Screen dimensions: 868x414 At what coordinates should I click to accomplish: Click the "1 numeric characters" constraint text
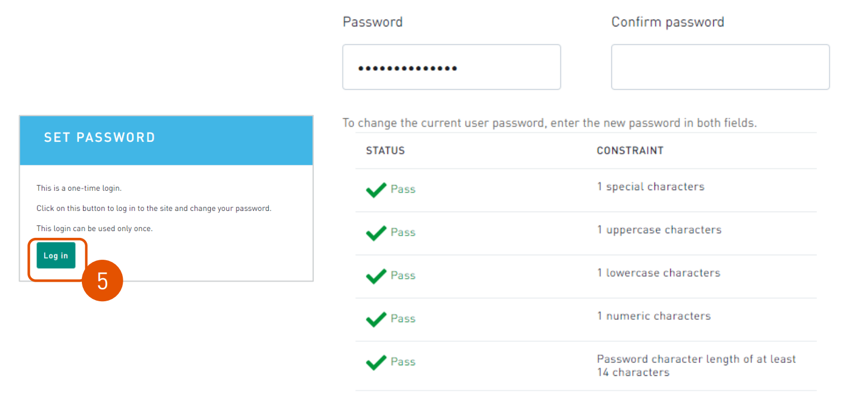[653, 316]
